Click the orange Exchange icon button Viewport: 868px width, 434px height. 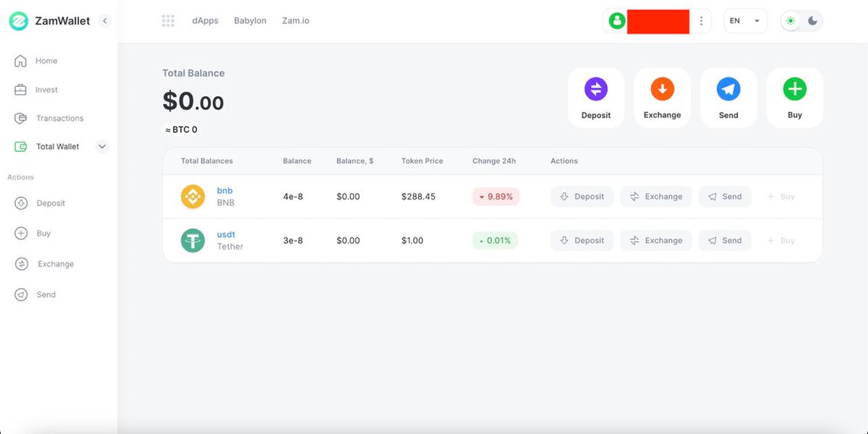tap(662, 88)
